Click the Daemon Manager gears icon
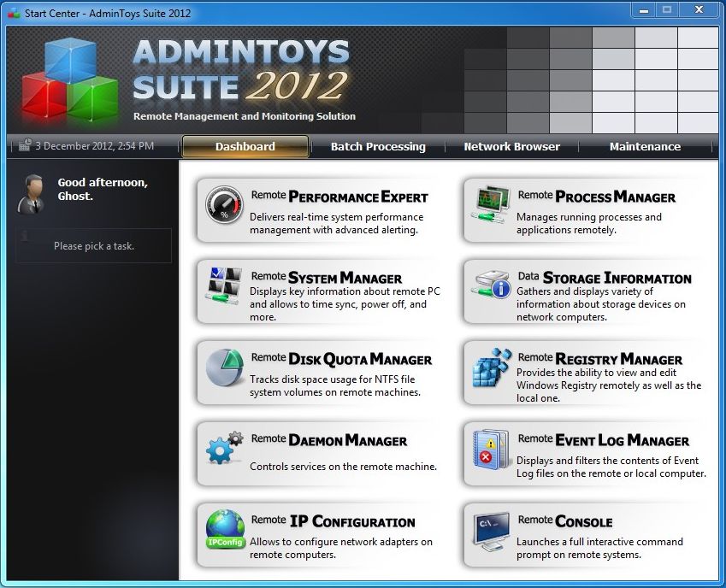This screenshot has height=588, width=726. pos(225,448)
